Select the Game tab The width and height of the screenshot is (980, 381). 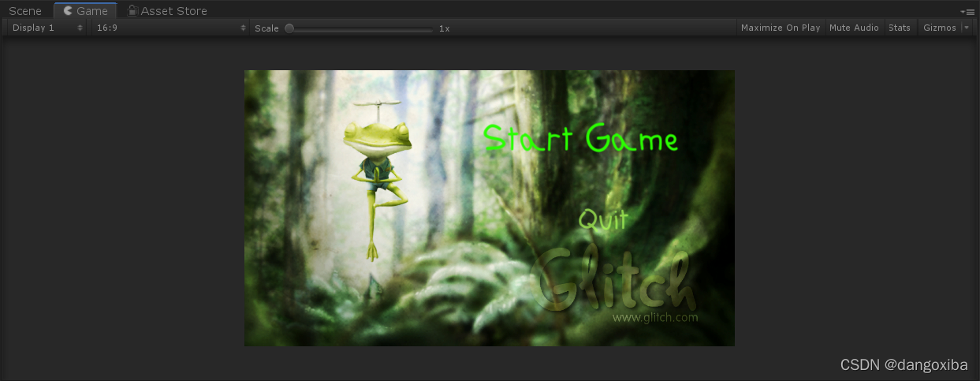(x=85, y=11)
